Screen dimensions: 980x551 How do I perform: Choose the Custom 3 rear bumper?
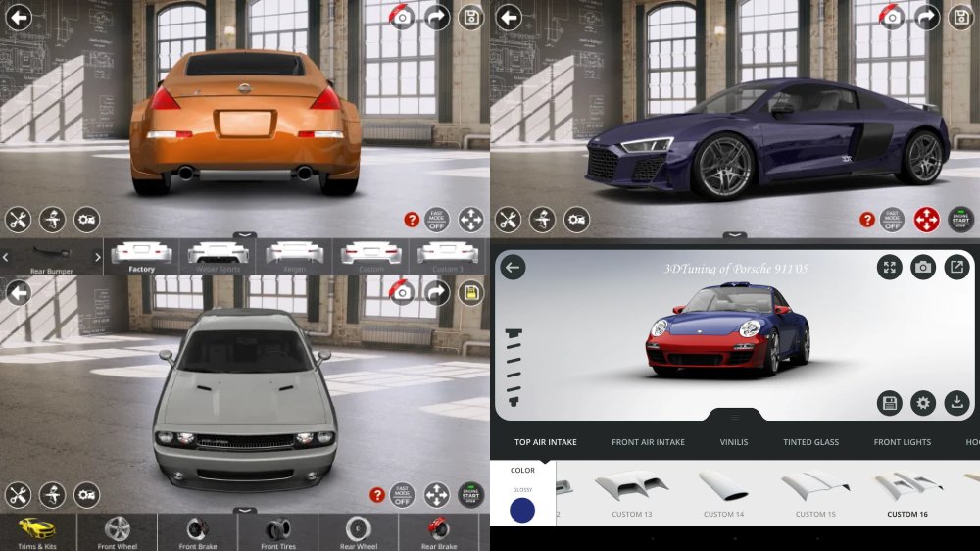pos(448,257)
